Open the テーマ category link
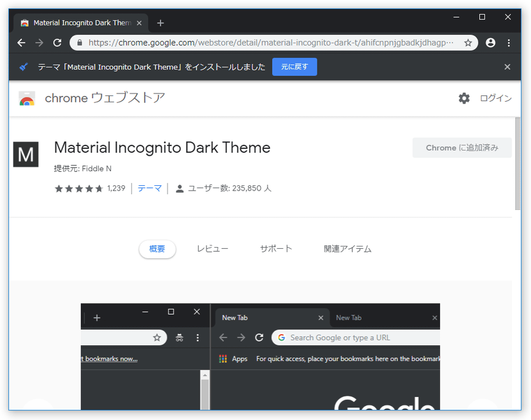The width and height of the screenshot is (531, 420). click(x=150, y=188)
